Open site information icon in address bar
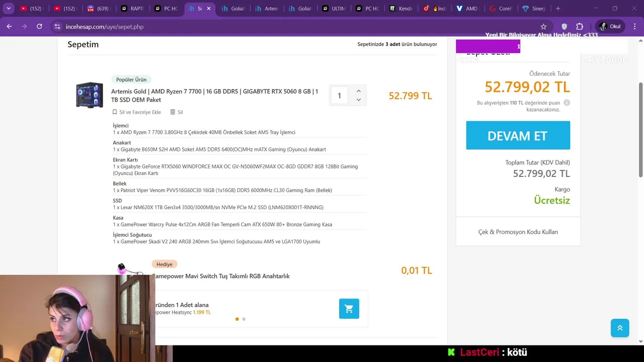The height and width of the screenshot is (362, 644). (57, 26)
